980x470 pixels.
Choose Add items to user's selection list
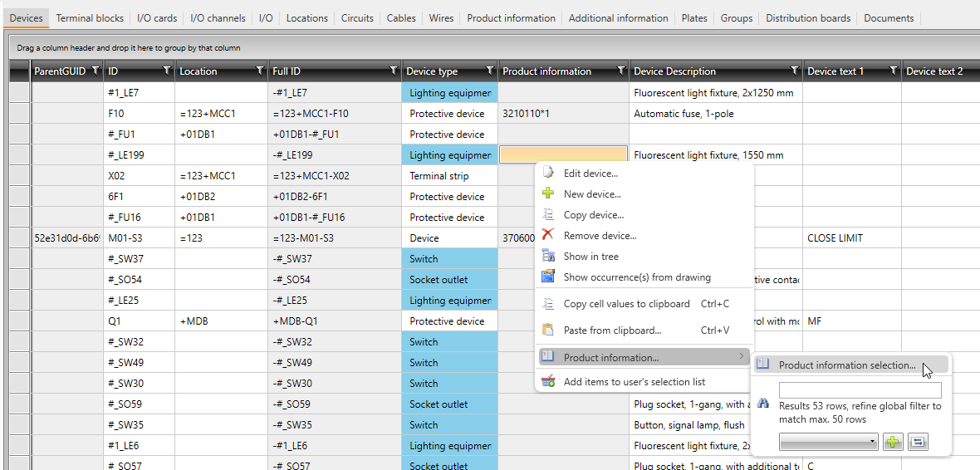634,382
